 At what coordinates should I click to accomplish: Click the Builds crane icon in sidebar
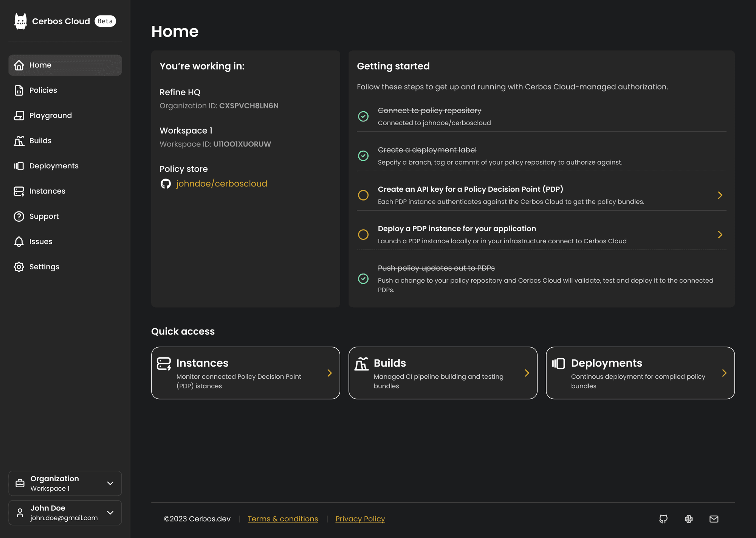point(19,141)
